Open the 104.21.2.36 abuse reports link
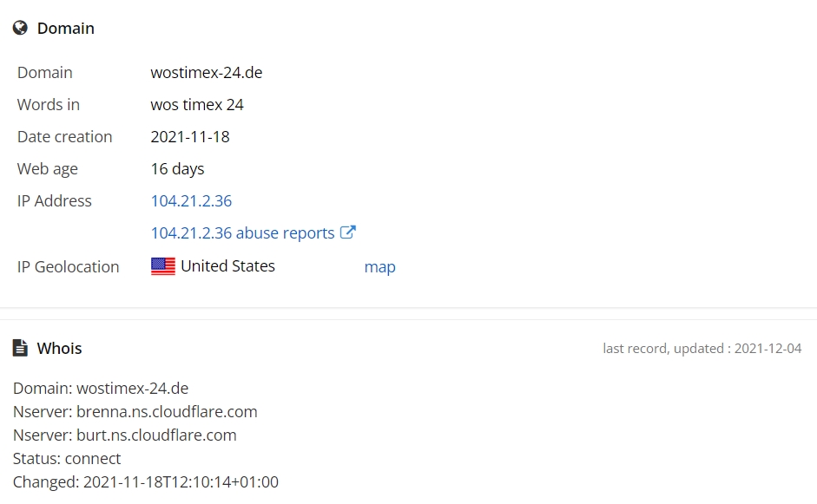Screen dimensions: 817x504 tap(242, 232)
